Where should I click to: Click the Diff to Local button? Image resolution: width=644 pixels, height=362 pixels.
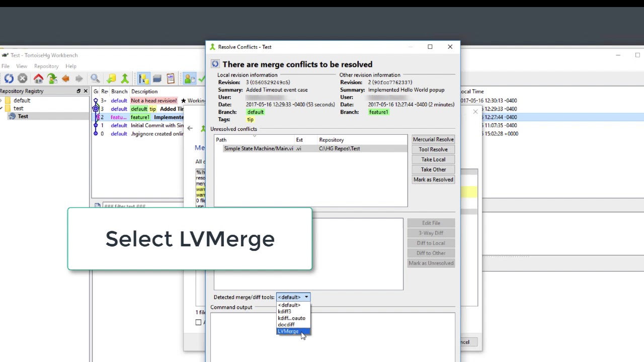(x=431, y=243)
